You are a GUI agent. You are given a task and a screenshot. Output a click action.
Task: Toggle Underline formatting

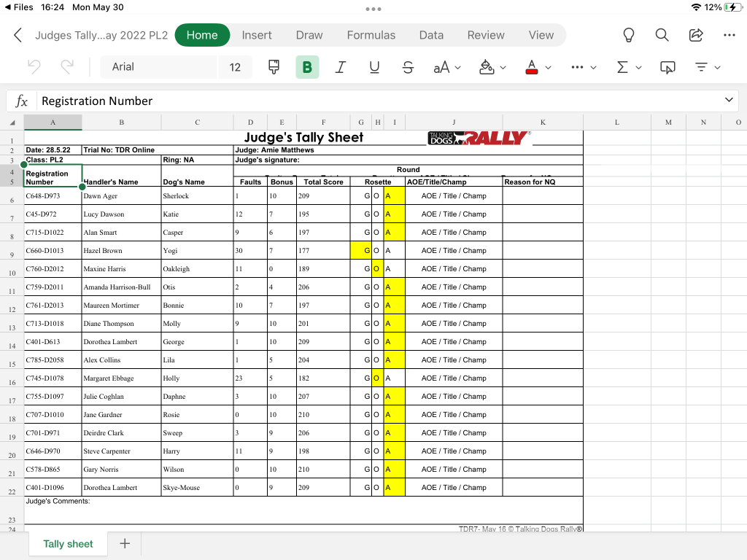[374, 67]
